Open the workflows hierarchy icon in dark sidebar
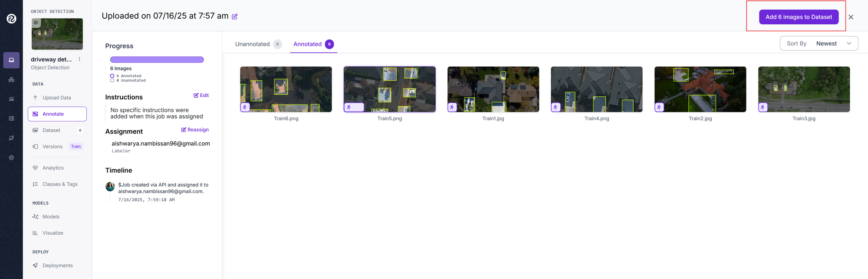The height and width of the screenshot is (279, 868). (x=11, y=80)
